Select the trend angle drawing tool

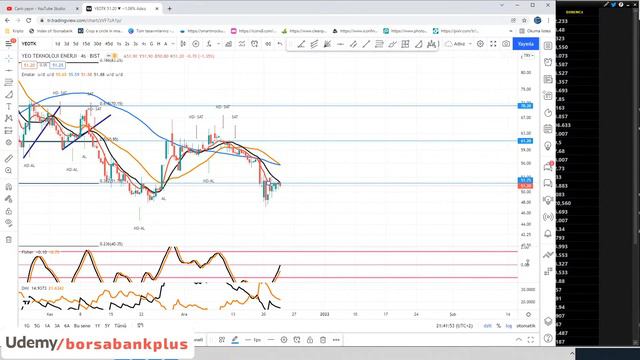point(301,44)
